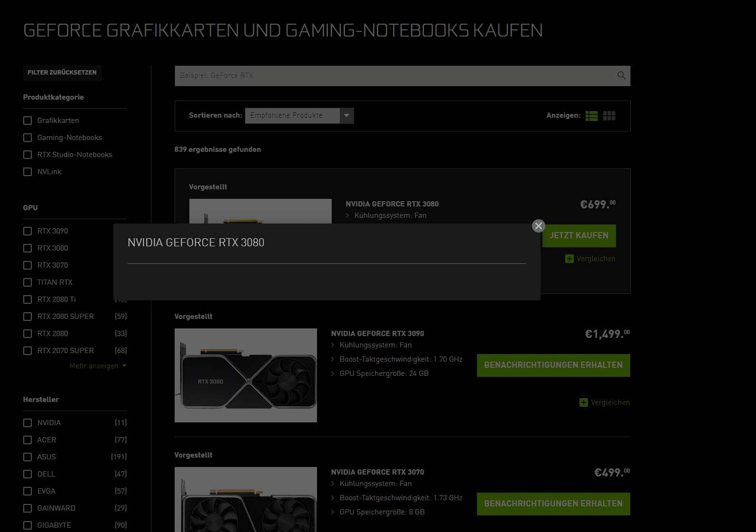Filter by manufacturer GAINWARD
756x532 pixels.
pos(28,508)
